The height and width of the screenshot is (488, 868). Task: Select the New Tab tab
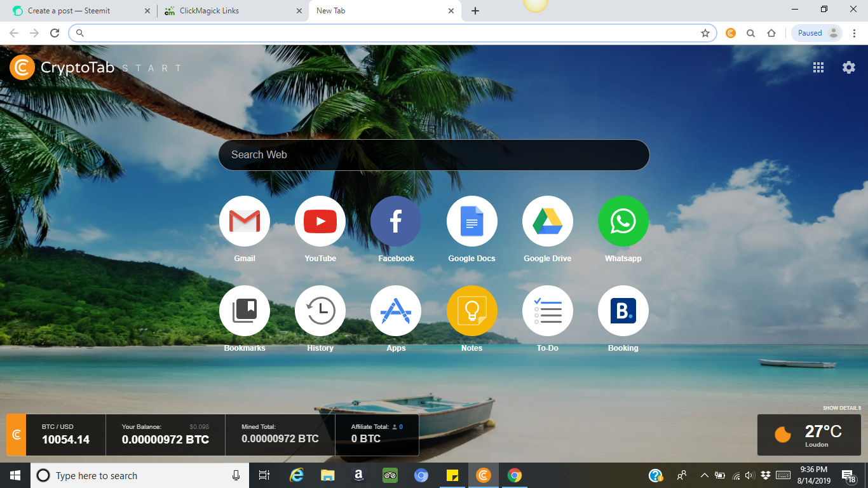(x=384, y=11)
